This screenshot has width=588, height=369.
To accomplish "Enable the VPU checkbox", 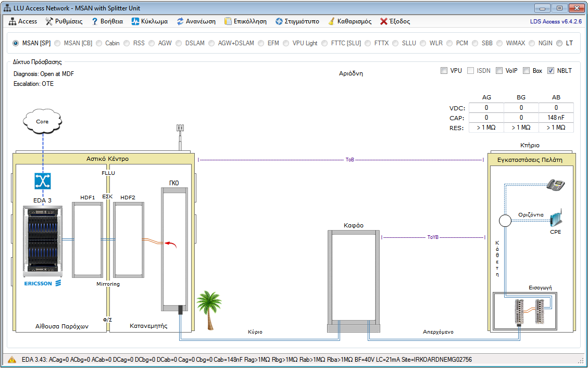I will point(444,71).
